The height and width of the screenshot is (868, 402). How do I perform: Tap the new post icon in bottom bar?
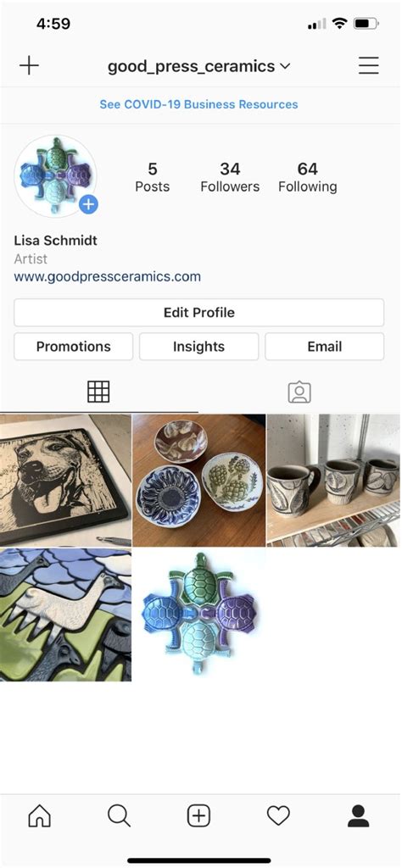click(x=198, y=815)
